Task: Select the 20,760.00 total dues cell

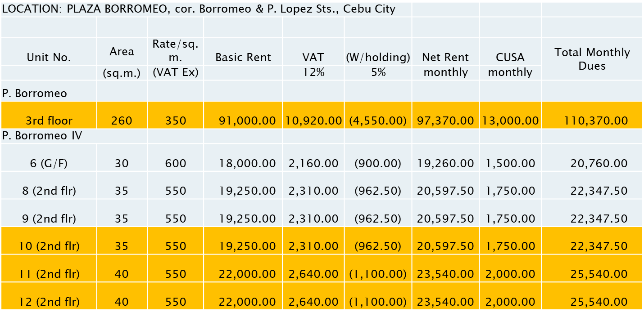Action: [x=599, y=163]
